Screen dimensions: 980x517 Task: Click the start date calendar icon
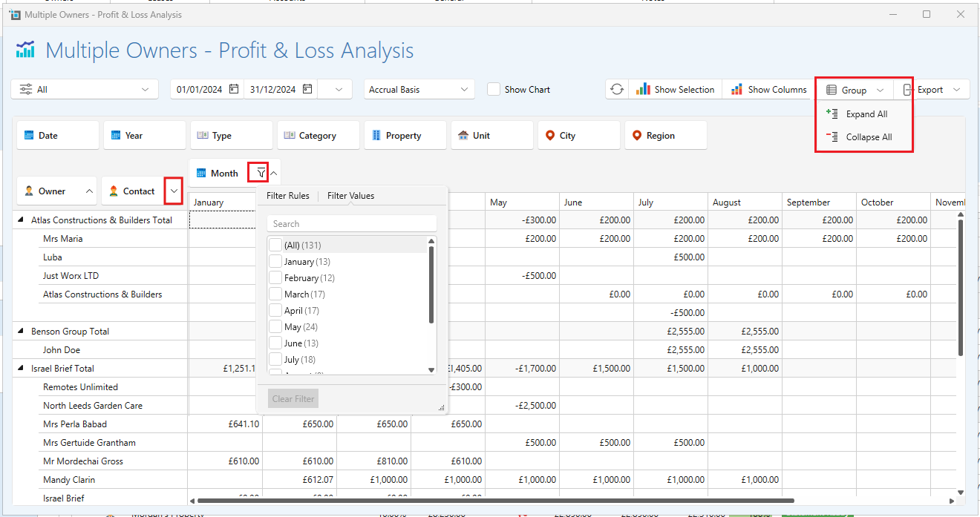234,89
